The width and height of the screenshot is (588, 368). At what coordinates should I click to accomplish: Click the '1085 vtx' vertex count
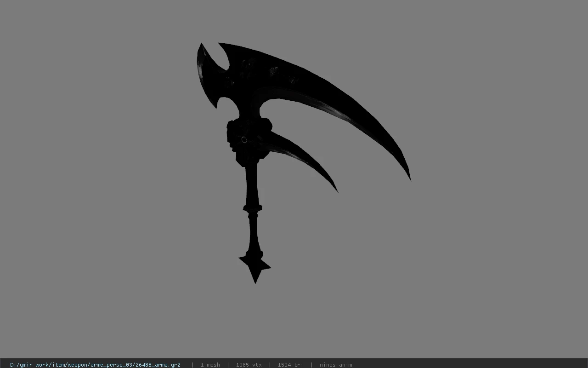pyautogui.click(x=249, y=365)
